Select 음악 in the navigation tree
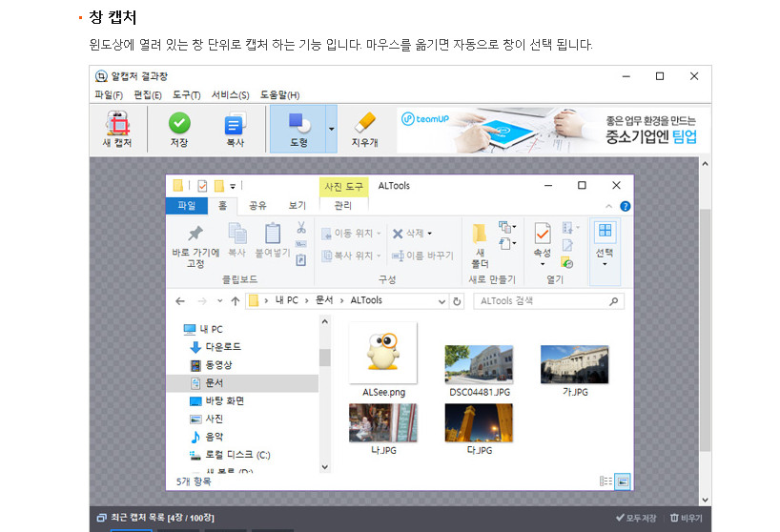The width and height of the screenshot is (780, 532). [x=206, y=437]
